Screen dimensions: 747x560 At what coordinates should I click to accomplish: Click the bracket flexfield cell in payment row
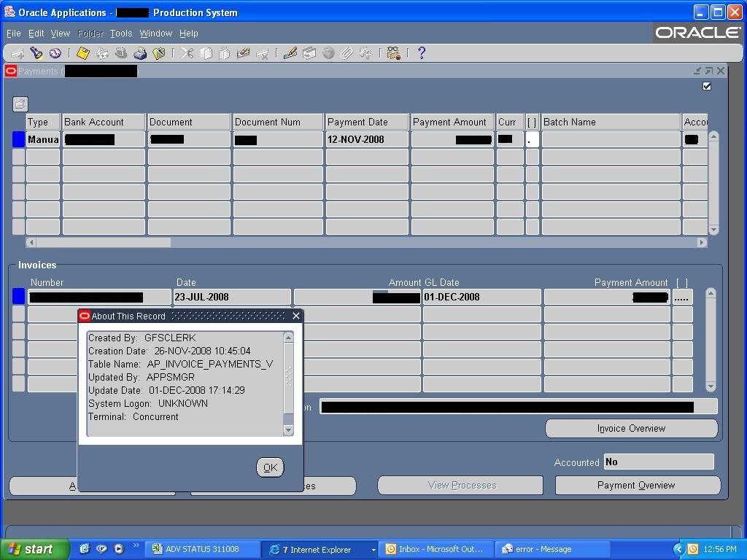[x=532, y=139]
